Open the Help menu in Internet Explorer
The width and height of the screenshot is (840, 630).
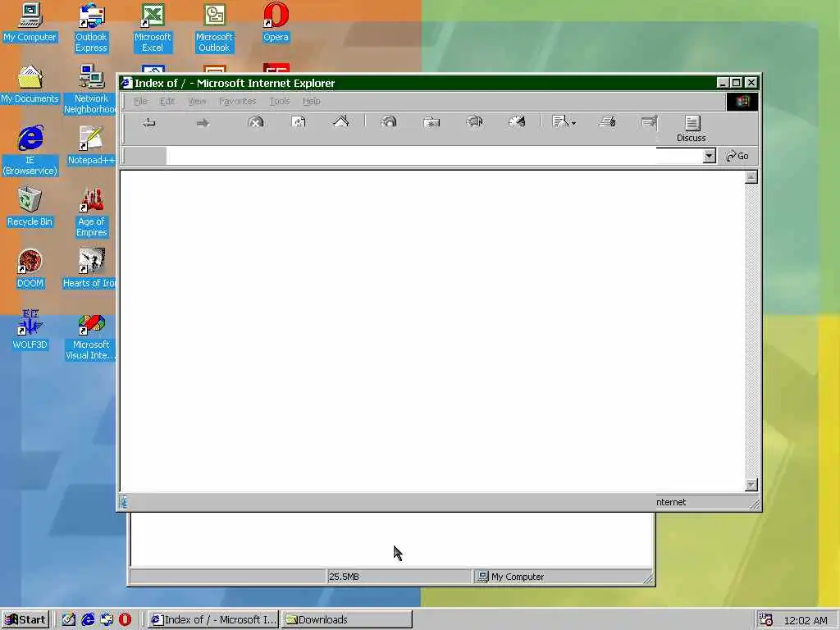[311, 101]
